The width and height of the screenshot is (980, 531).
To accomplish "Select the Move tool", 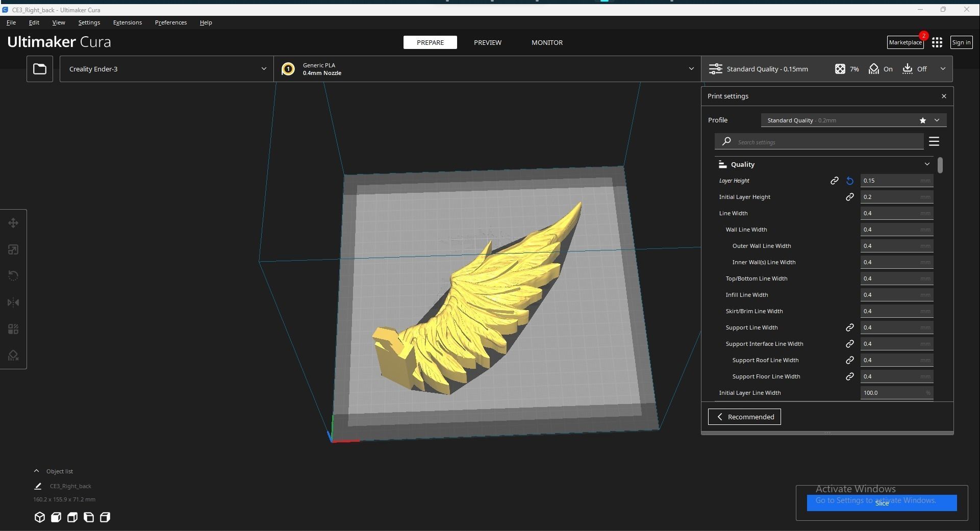I will [13, 223].
